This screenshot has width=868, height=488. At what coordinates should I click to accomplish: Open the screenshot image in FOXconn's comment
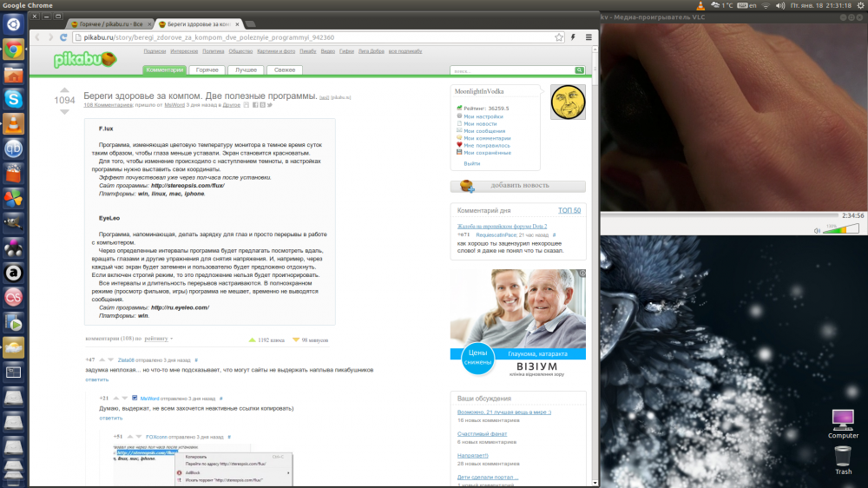[x=202, y=465]
